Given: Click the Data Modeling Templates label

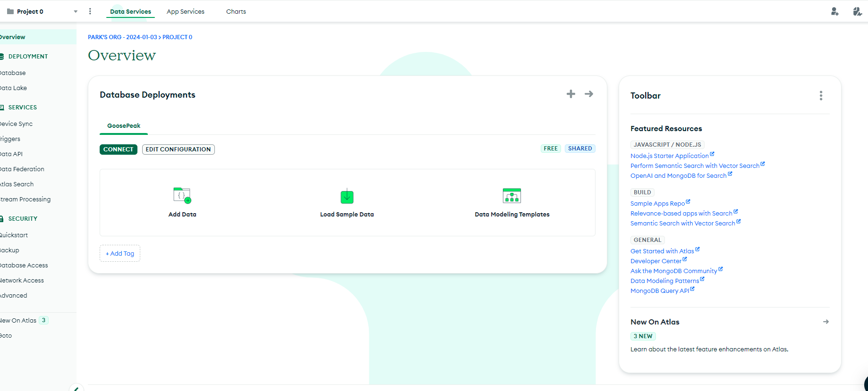Looking at the screenshot, I should click(512, 214).
